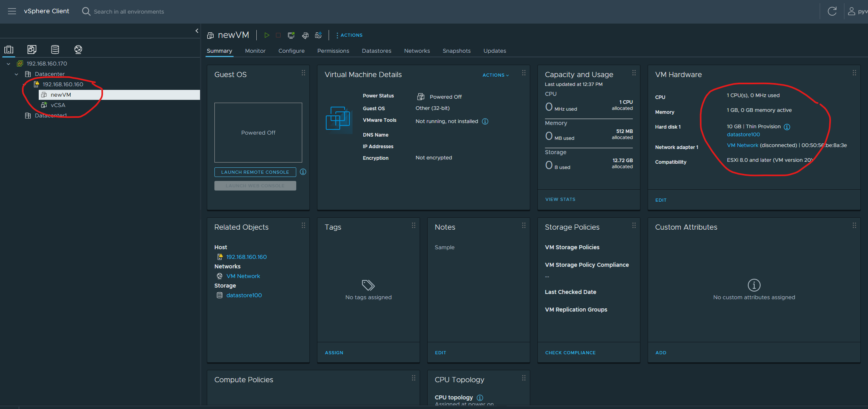Click the info icon beside Launch Remote Console
Screen dimensions: 868x409
303,172
